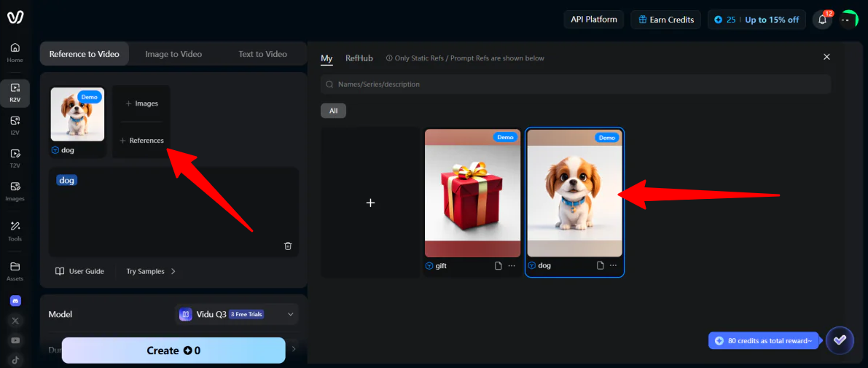Screen dimensions: 868x368
Task: Close the reference picker panel
Action: (x=826, y=57)
